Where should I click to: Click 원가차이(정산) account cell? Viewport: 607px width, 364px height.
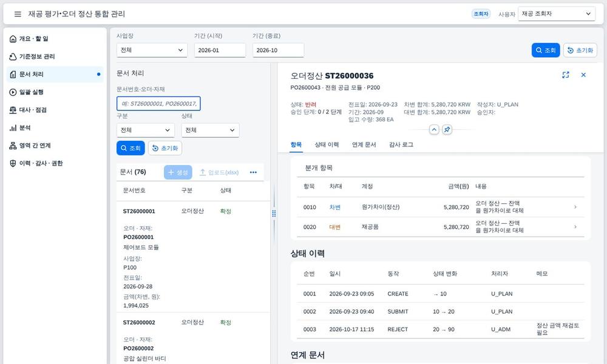381,207
